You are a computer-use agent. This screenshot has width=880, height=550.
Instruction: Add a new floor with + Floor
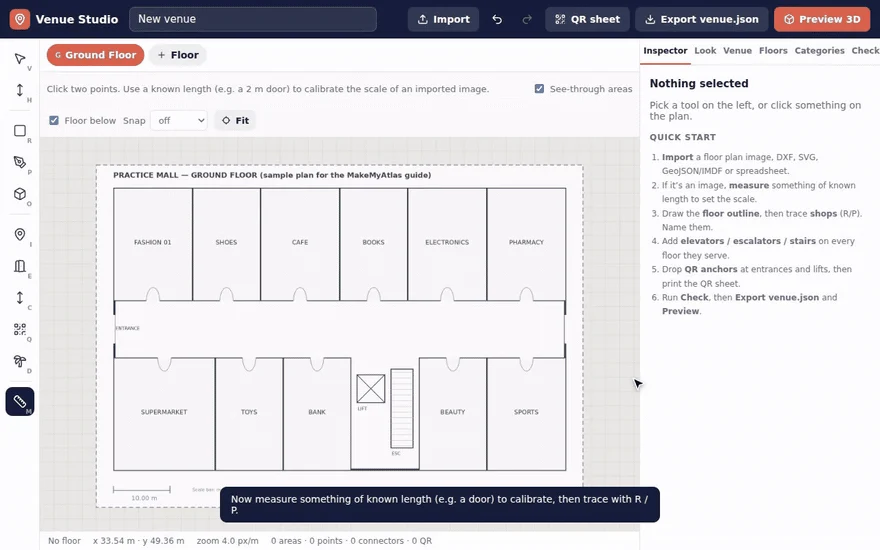click(x=178, y=55)
